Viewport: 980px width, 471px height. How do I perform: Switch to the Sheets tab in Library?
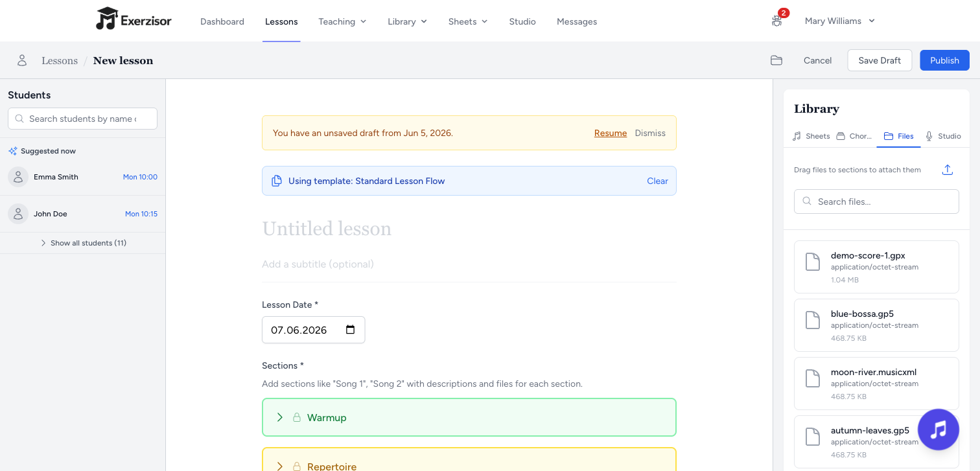click(811, 136)
